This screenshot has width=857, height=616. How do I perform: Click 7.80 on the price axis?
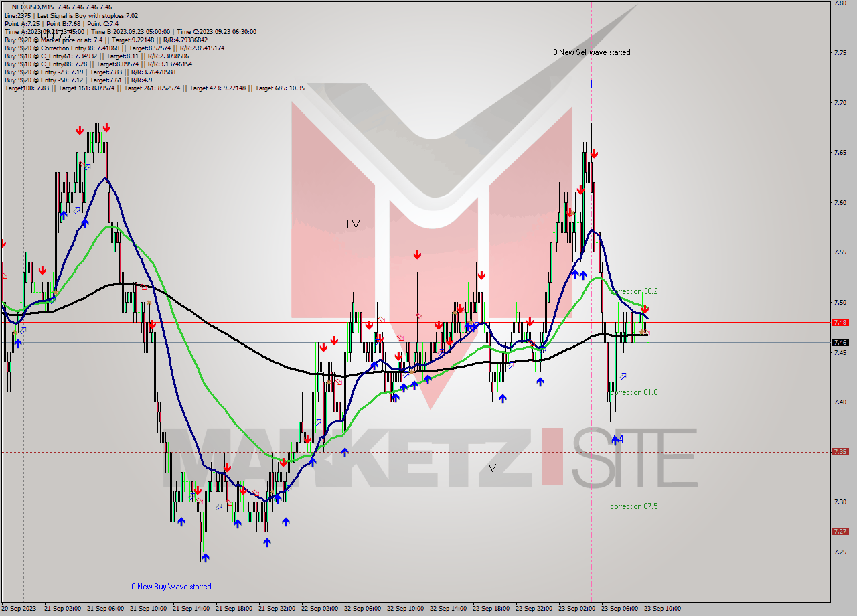pos(840,3)
